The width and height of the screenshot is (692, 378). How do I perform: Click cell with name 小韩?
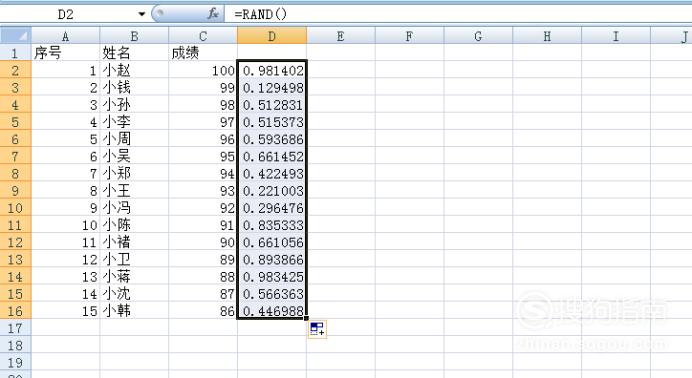(134, 311)
